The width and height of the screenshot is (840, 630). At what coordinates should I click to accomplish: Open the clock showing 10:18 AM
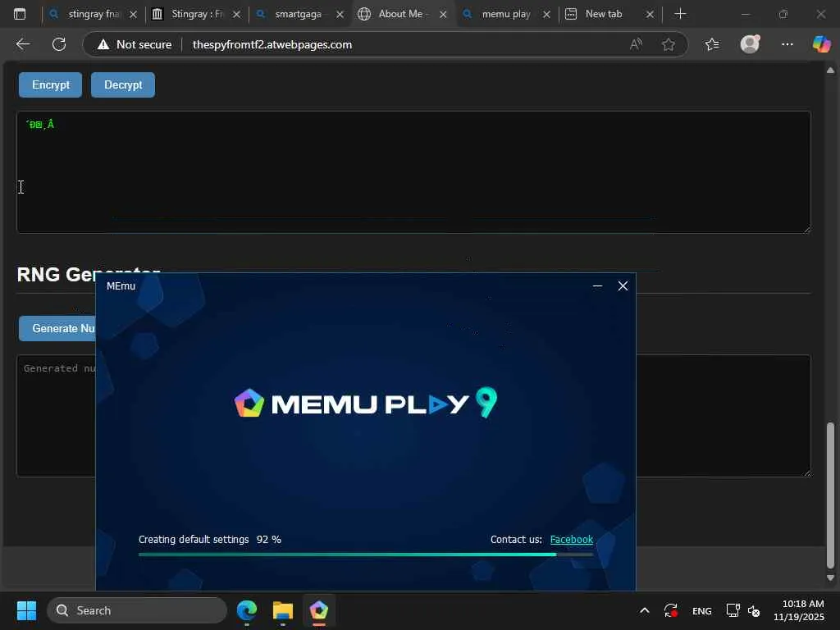point(798,610)
